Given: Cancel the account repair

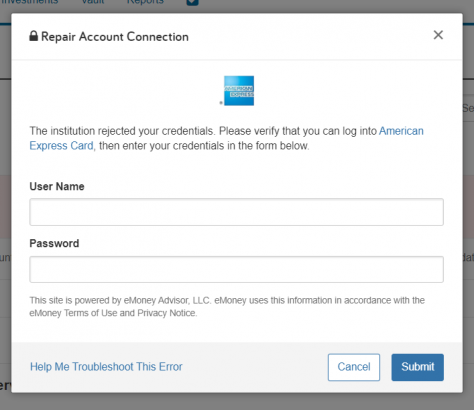Looking at the screenshot, I should pyautogui.click(x=354, y=367).
